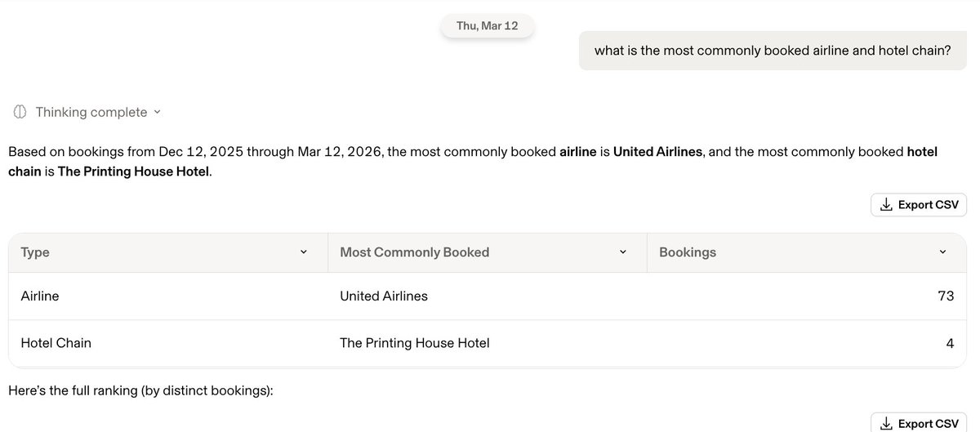
Task: Click the brain icon beside Thinking complete
Action: 20,112
